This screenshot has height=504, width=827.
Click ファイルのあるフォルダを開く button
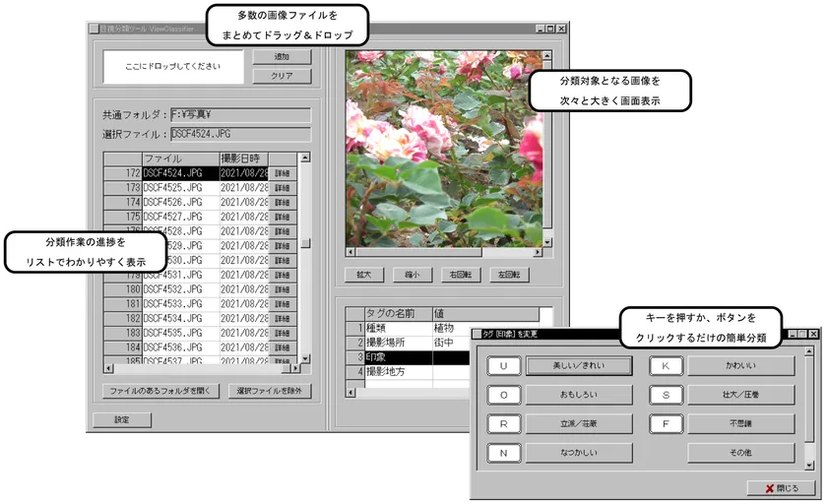click(x=160, y=391)
